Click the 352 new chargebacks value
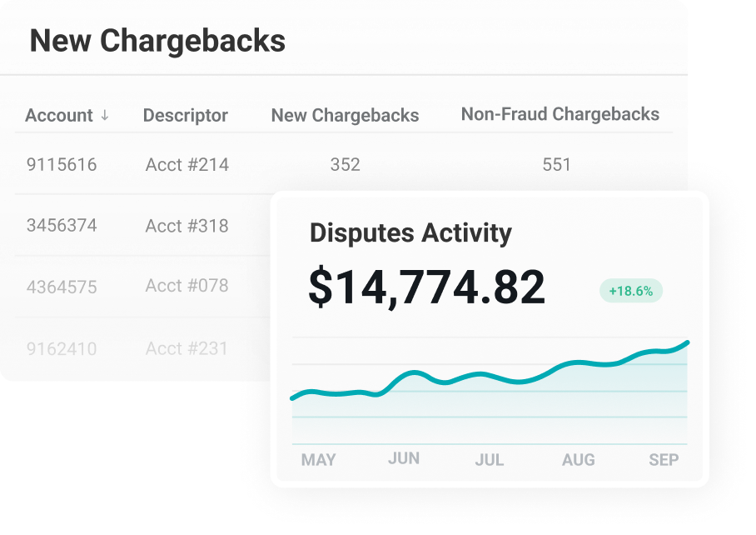 [x=345, y=164]
